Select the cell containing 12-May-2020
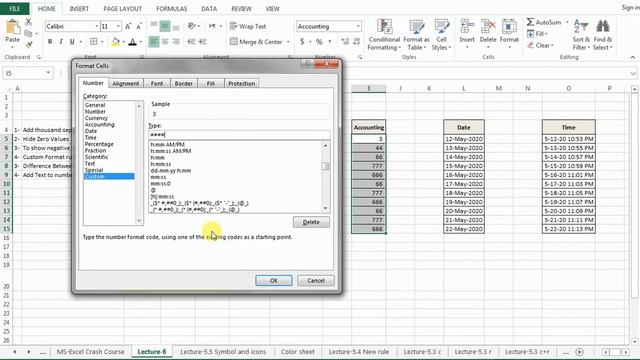This screenshot has height=360, width=640. pyautogui.click(x=464, y=139)
